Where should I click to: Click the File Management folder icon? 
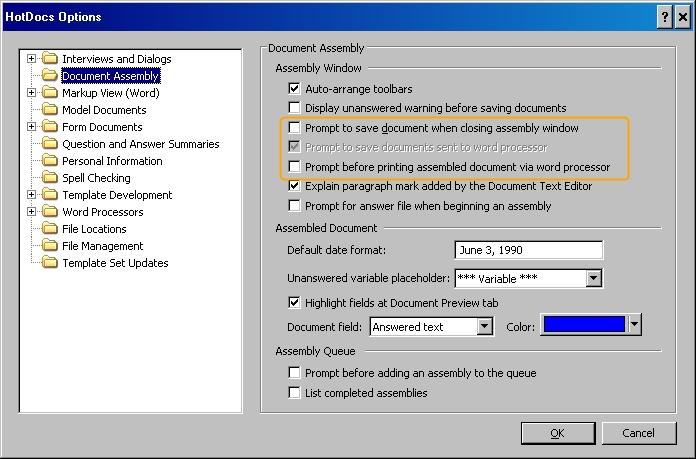pos(50,246)
